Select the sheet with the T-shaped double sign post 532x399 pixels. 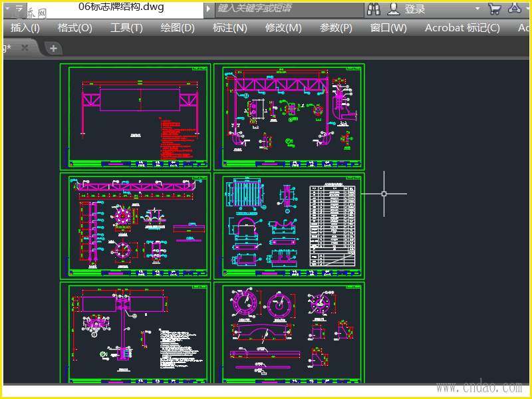136,332
